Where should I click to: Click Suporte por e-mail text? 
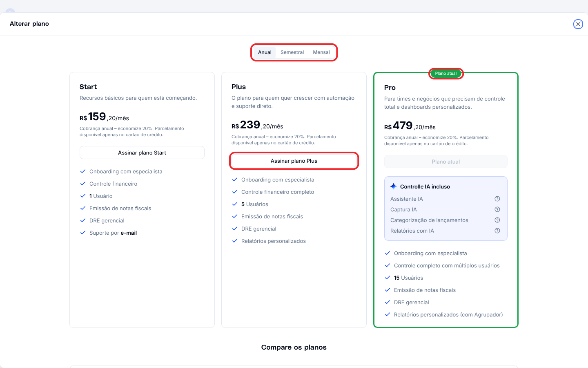(x=113, y=233)
